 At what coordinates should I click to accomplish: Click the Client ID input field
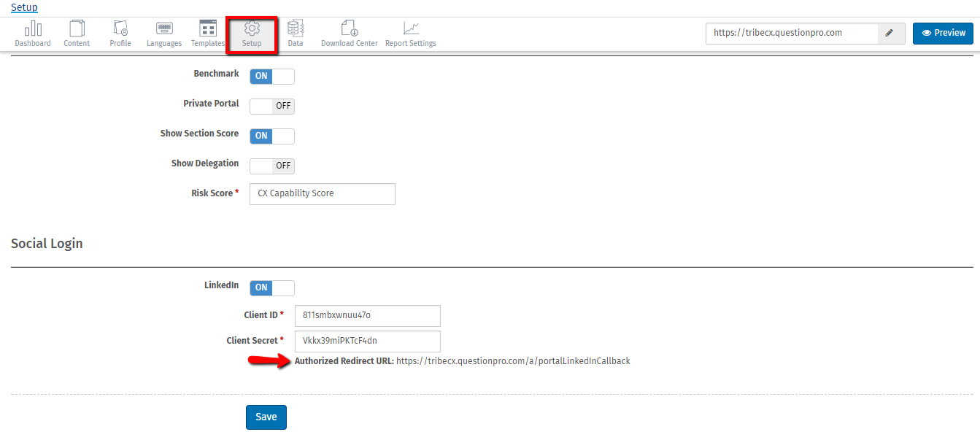[367, 315]
